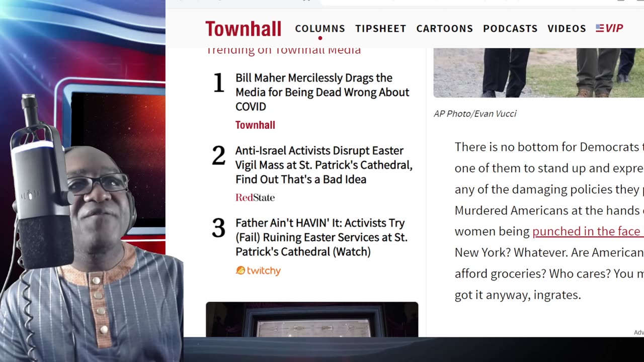The image size is (644, 362).
Task: Click the article photo above the AP credit
Action: coord(539,73)
